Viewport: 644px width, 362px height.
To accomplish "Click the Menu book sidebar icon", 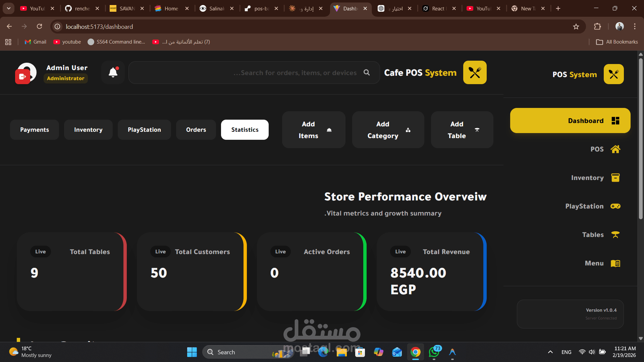I will coord(615,263).
